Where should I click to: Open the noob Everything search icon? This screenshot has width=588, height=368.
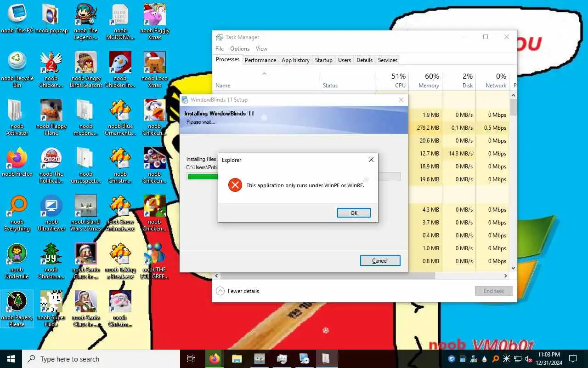pos(17,213)
